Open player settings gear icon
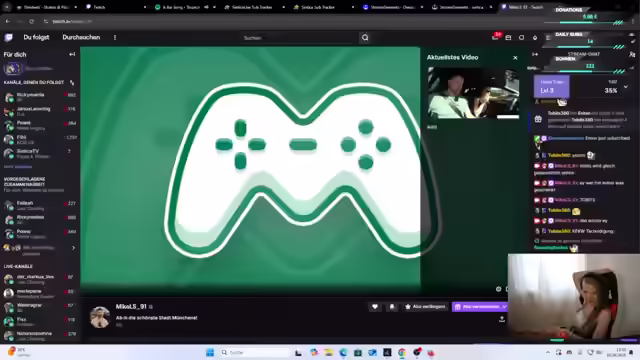The height and width of the screenshot is (360, 640). click(x=498, y=289)
